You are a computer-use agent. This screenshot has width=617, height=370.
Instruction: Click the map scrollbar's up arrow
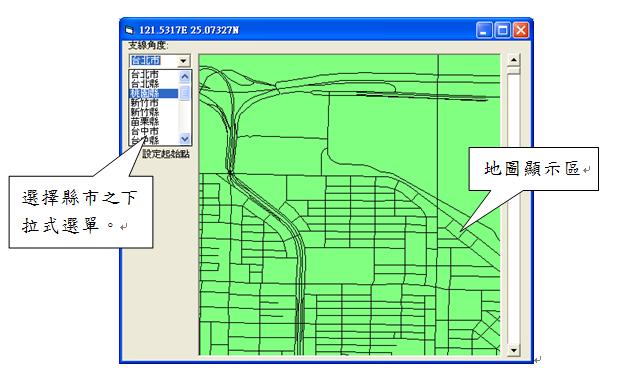[x=514, y=60]
